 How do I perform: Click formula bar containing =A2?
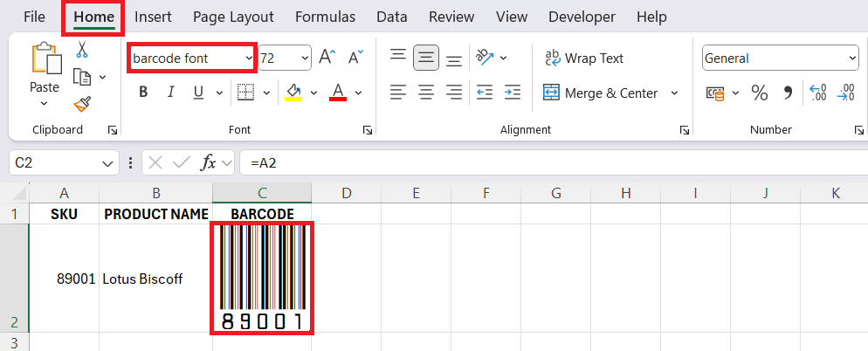[x=554, y=162]
